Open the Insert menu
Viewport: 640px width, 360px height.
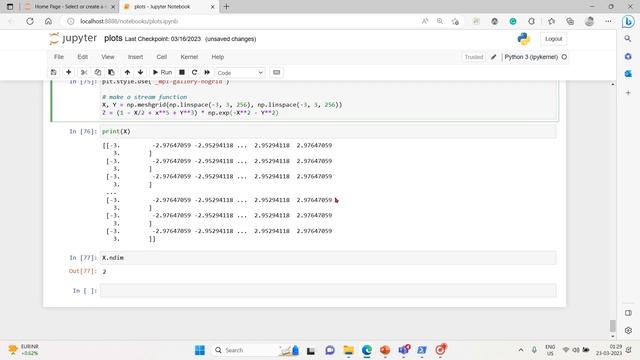136,57
